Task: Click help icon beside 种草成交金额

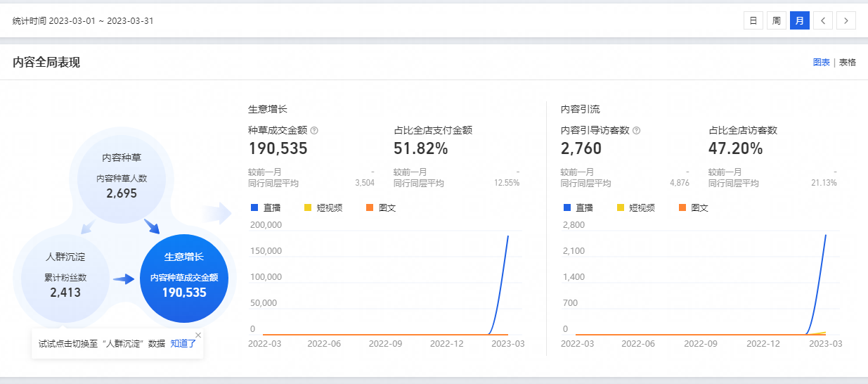Action: [314, 131]
